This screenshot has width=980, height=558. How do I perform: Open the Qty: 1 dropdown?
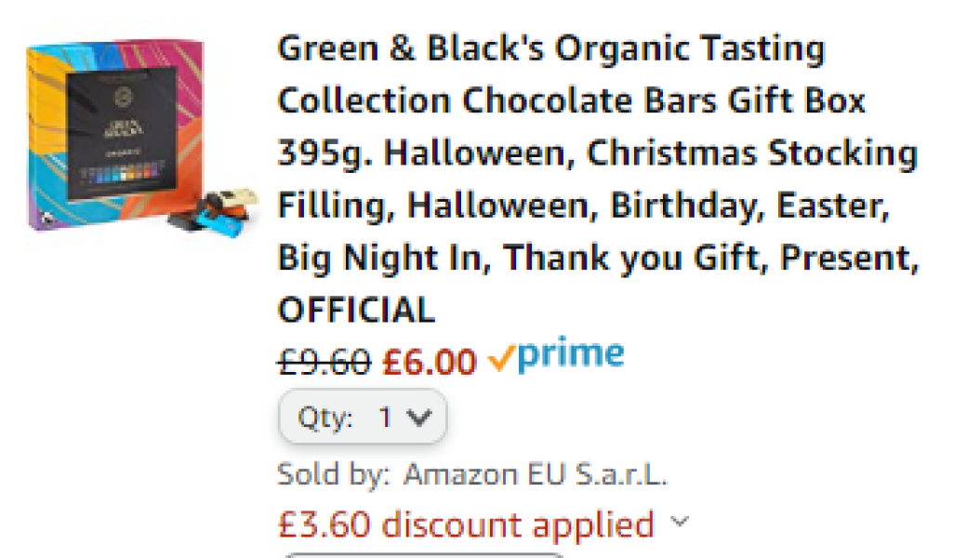tap(363, 417)
